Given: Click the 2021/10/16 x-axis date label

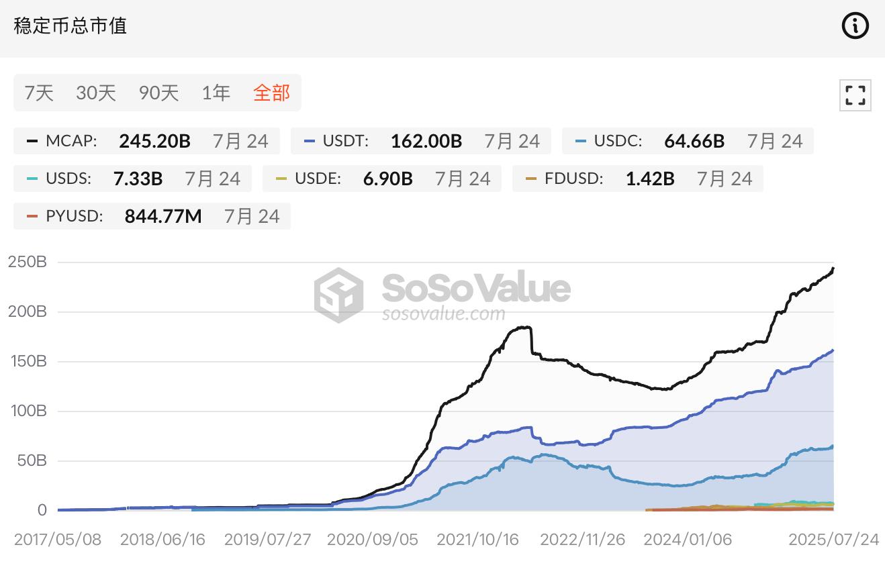Looking at the screenshot, I should coord(477,540).
